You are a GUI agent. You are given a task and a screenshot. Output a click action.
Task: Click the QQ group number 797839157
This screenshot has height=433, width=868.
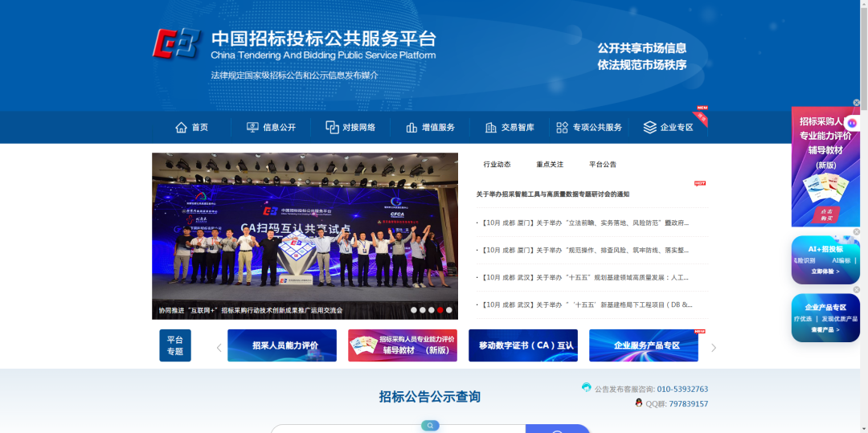[x=688, y=404]
